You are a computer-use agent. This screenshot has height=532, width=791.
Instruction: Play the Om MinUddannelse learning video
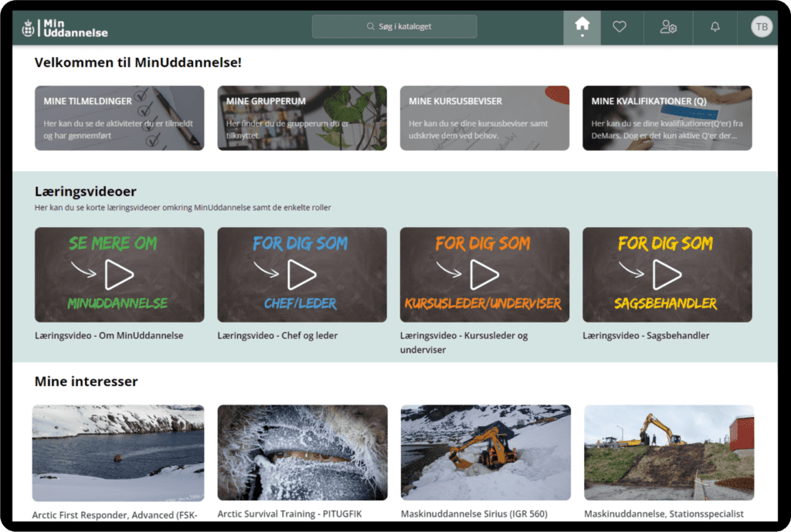119,273
